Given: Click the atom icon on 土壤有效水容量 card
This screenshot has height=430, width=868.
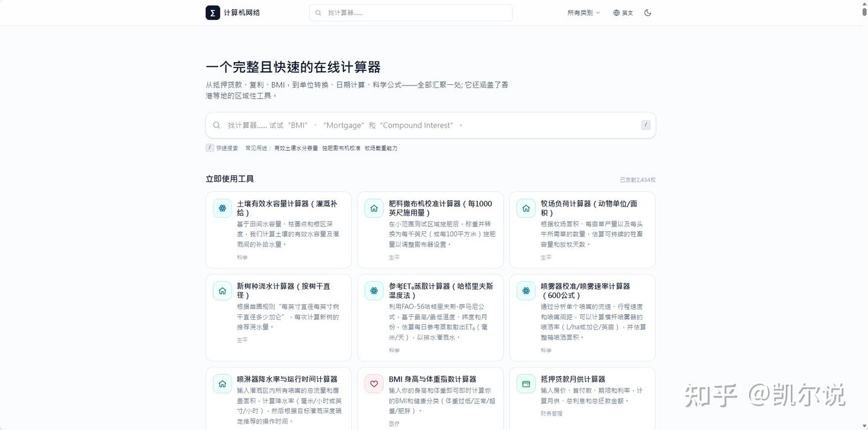Looking at the screenshot, I should (x=222, y=208).
